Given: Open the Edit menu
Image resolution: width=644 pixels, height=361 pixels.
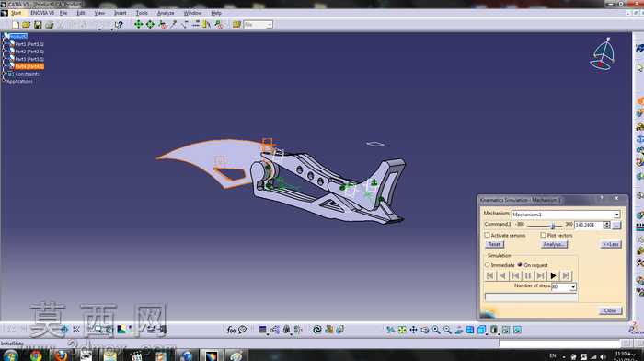Looking at the screenshot, I should 81,13.
